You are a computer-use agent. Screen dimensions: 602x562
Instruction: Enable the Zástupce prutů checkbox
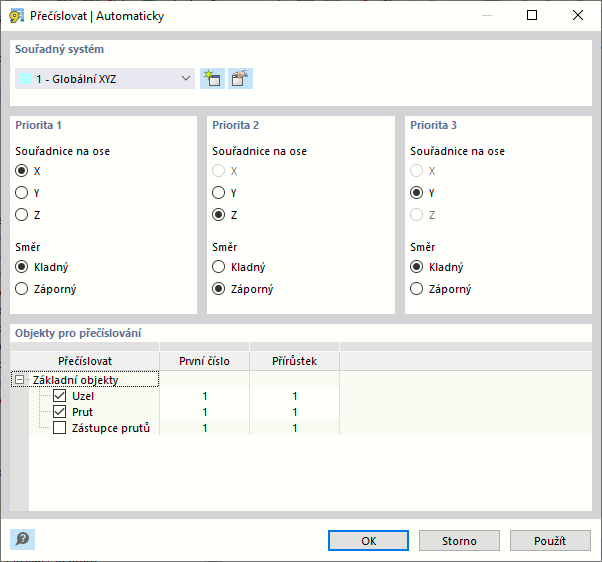click(59, 428)
